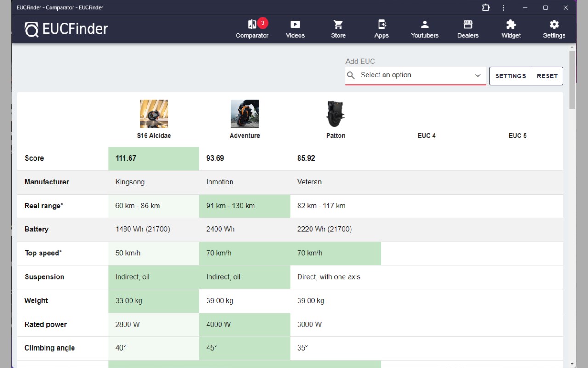
Task: Open the Store shopping cart
Action: coord(338,29)
